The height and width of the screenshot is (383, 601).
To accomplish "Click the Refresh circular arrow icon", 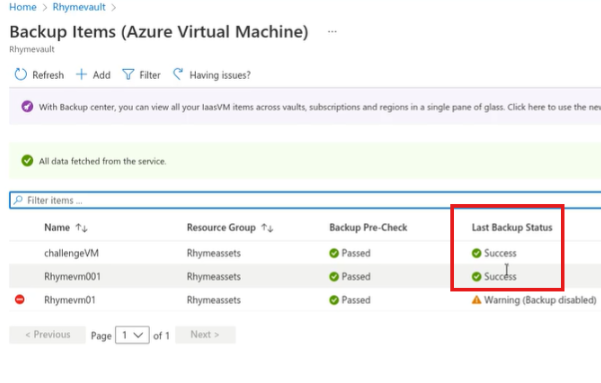I will (21, 74).
